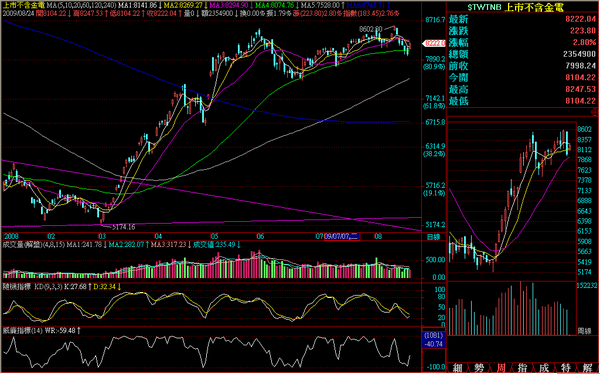Image resolution: width=600 pixels, height=374 pixels.
Task: Click the $TWTNB 上市不含金電 panel title
Action: pos(516,7)
